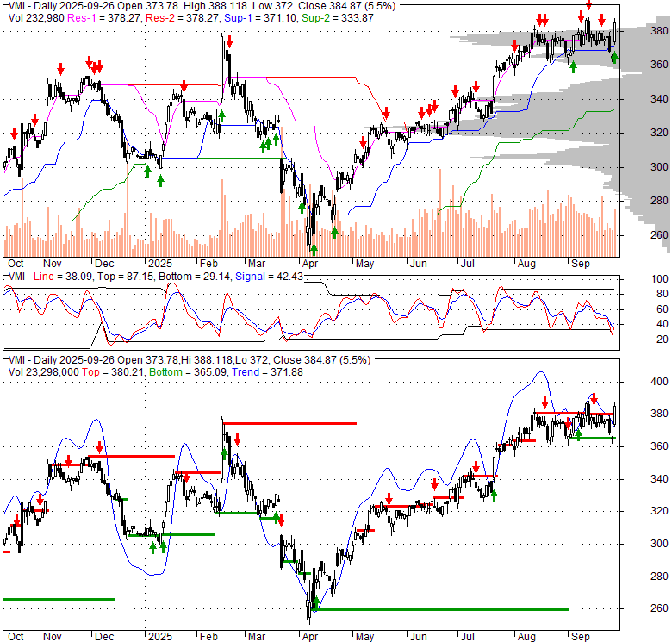Click the long green support line spanning April–September
This screenshot has height=642, width=672.
click(442, 609)
